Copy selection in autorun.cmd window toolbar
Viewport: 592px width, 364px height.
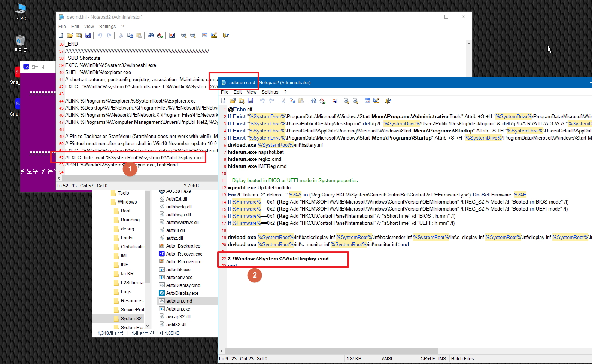click(x=292, y=101)
